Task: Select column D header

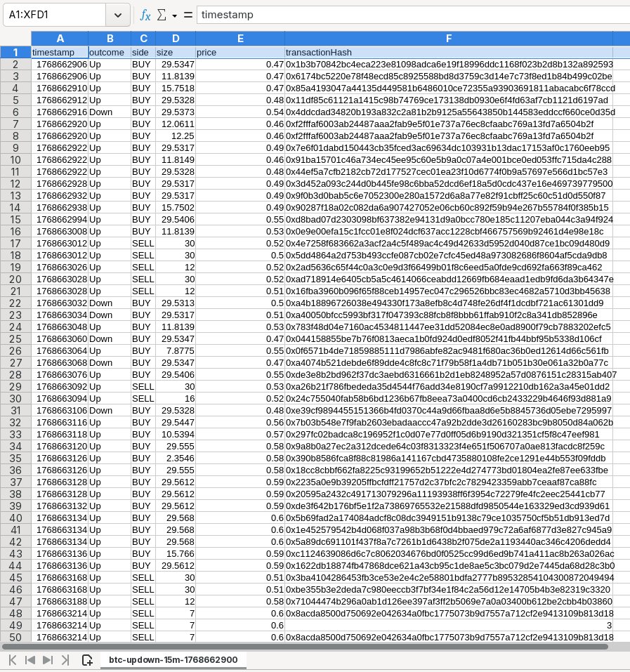Action: point(176,39)
